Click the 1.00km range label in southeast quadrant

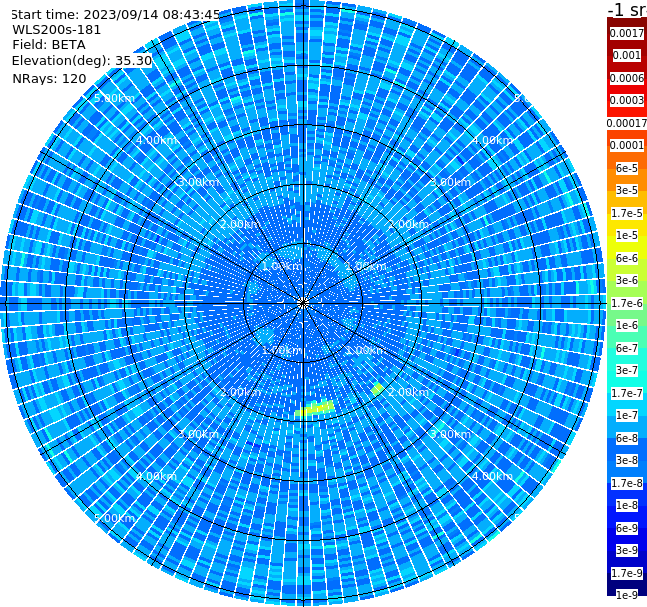pyautogui.click(x=366, y=350)
